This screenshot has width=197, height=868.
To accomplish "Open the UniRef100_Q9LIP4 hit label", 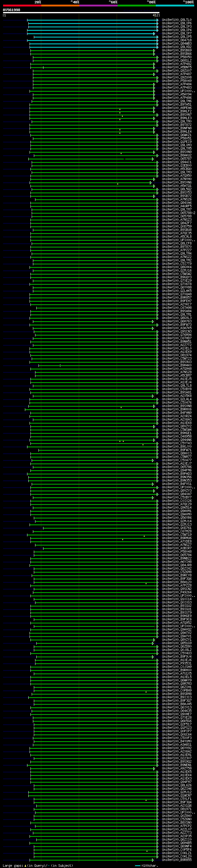I will (x=176, y=30).
